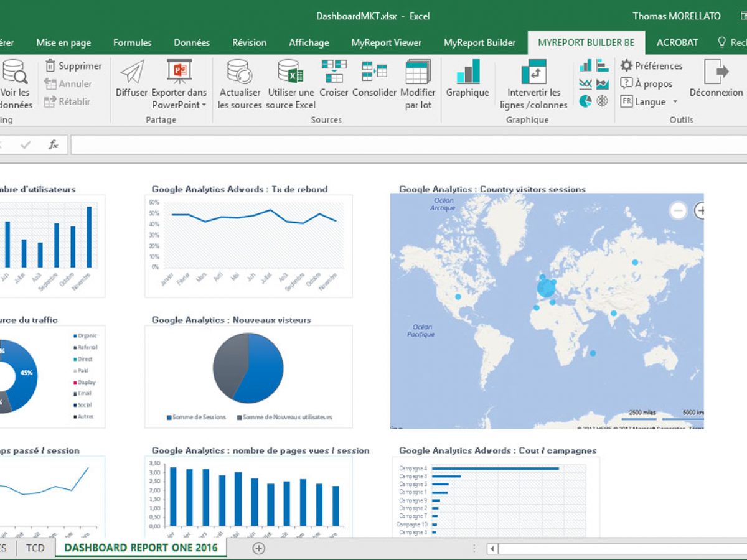Screen dimensions: 747x560
Task: Zoom in on the world map
Action: pyautogui.click(x=700, y=211)
